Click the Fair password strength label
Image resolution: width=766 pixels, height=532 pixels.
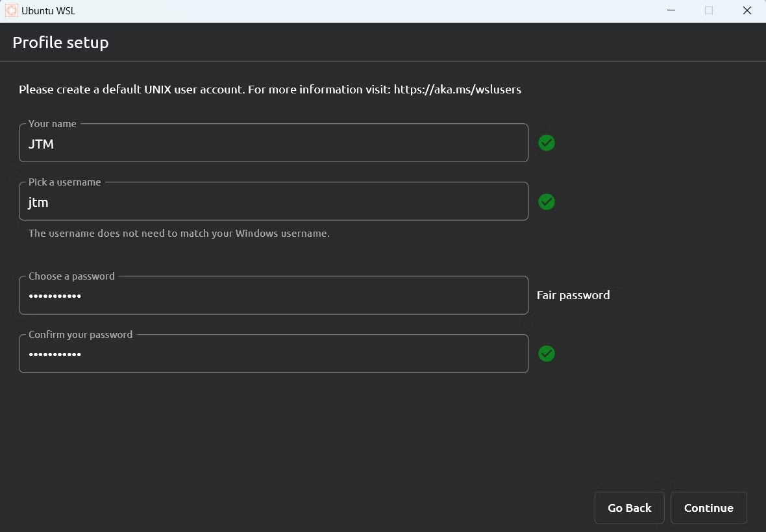[573, 295]
